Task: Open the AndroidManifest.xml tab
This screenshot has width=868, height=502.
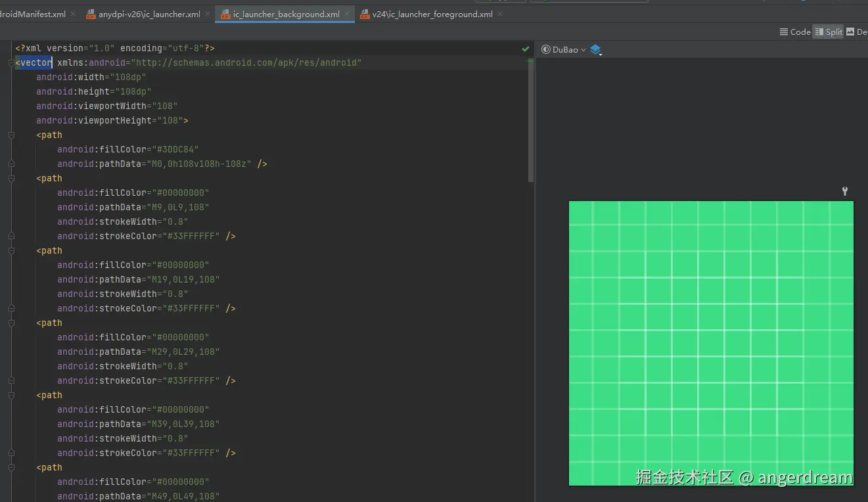Action: (33, 14)
